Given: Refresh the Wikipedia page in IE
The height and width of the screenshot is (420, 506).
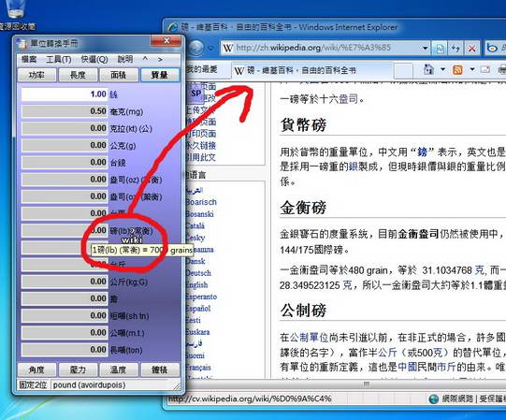Looking at the screenshot, I should 455,49.
